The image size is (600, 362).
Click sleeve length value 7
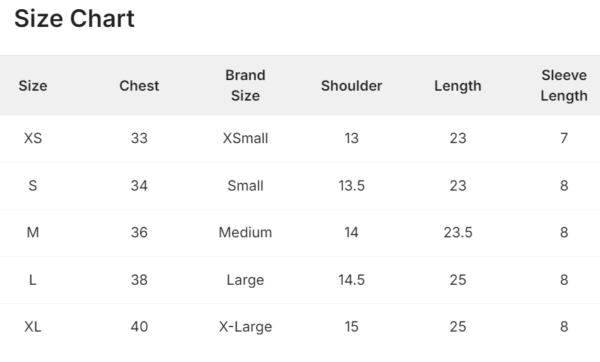tap(564, 138)
